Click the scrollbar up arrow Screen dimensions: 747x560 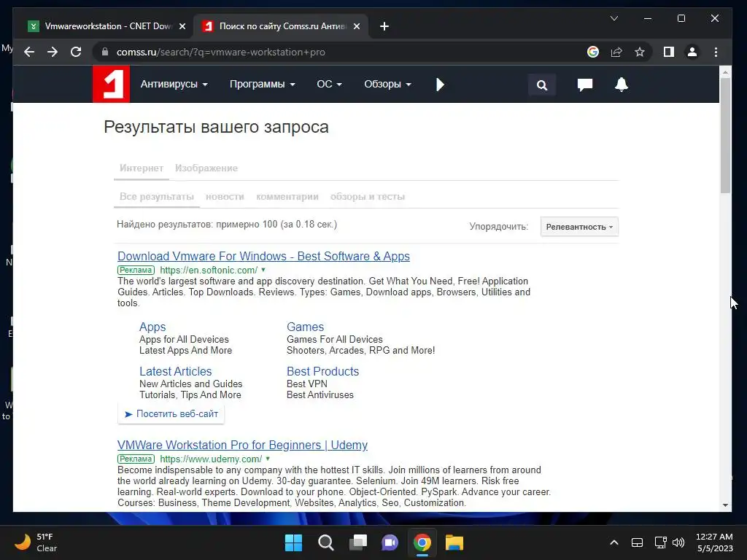(725, 72)
